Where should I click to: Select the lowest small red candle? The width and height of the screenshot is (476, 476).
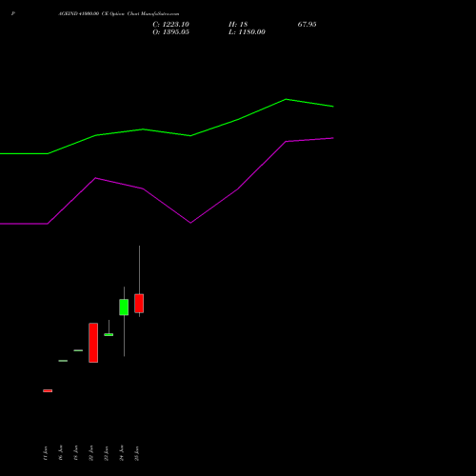coord(48,390)
